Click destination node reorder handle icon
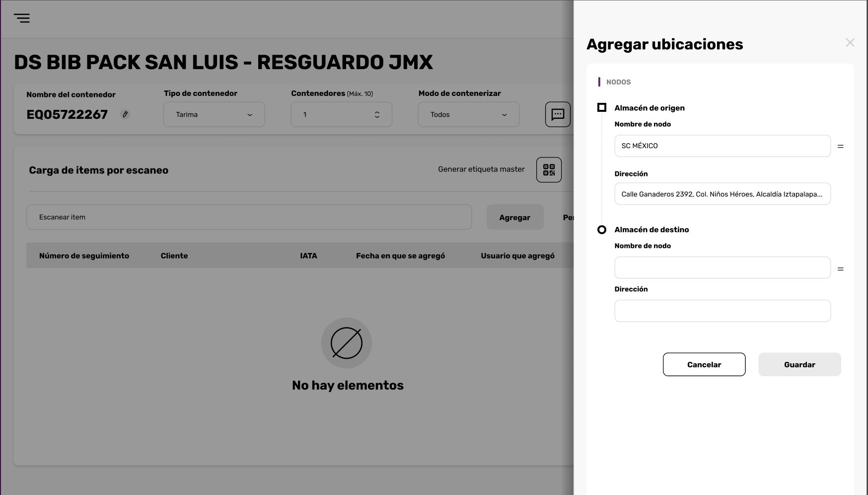Viewport: 868px width, 495px height. (840, 269)
